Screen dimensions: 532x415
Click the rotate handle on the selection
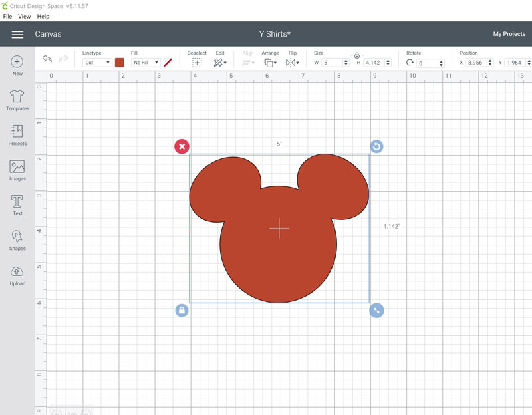pos(376,146)
